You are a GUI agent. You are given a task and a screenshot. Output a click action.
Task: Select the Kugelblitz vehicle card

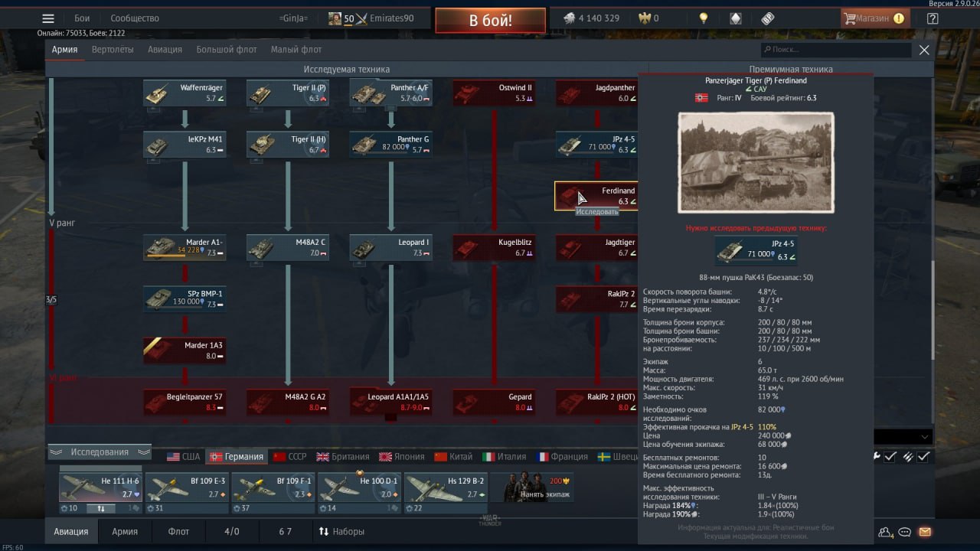(x=494, y=247)
